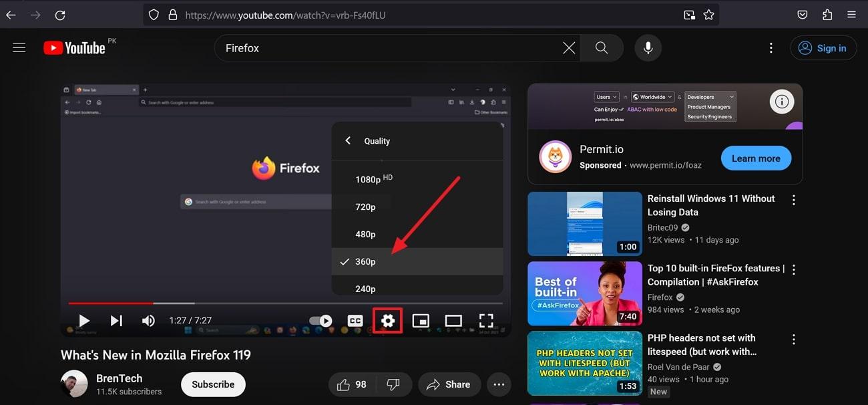868x405 pixels.
Task: Open Reinstall Windows 11 Without Losing Data title
Action: (x=711, y=205)
